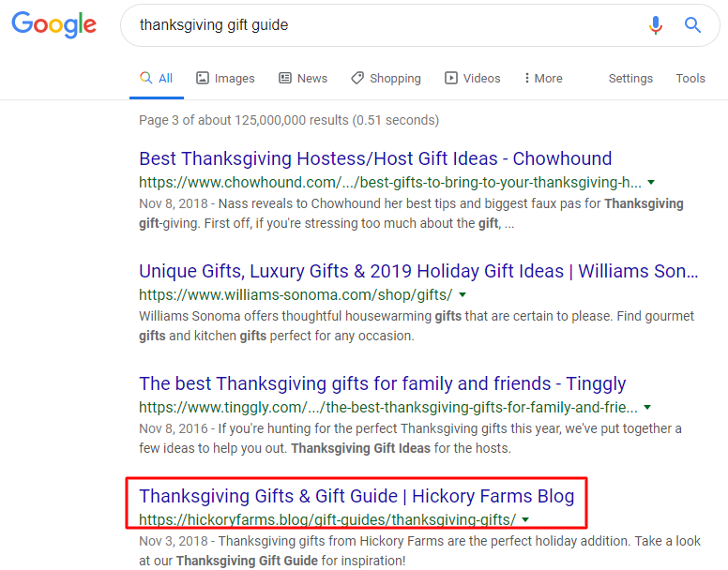Switch to the All results tab

coord(157,79)
